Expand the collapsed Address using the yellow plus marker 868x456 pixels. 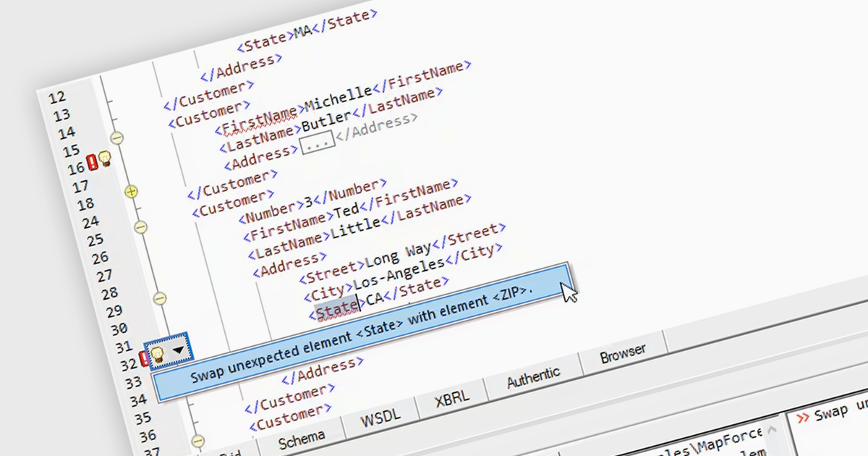(131, 192)
